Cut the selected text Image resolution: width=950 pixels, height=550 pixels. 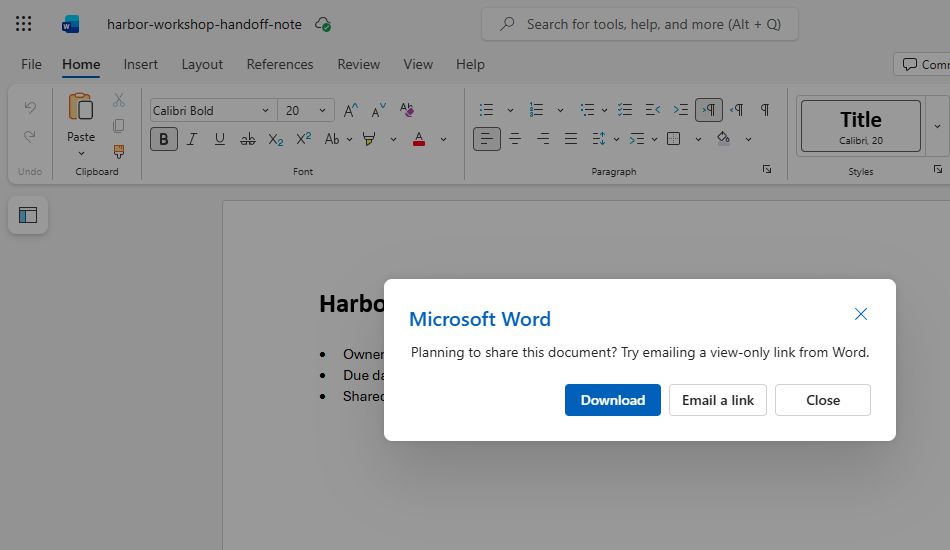pos(119,100)
